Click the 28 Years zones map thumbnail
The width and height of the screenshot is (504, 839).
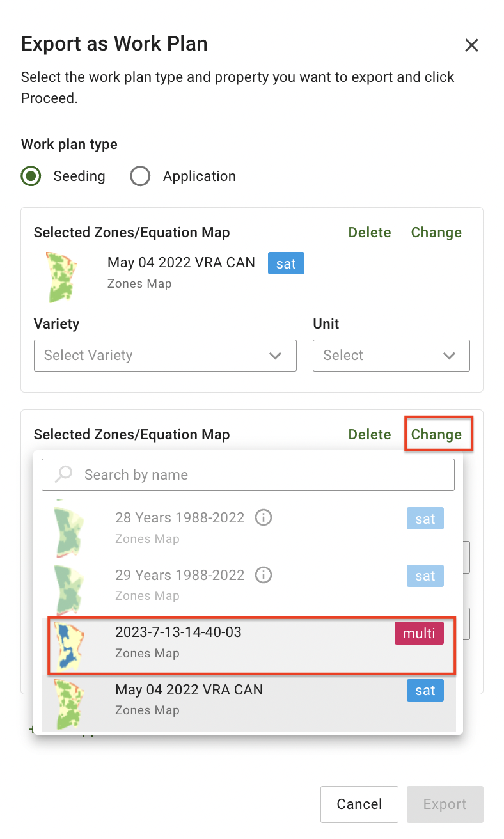tap(68, 528)
